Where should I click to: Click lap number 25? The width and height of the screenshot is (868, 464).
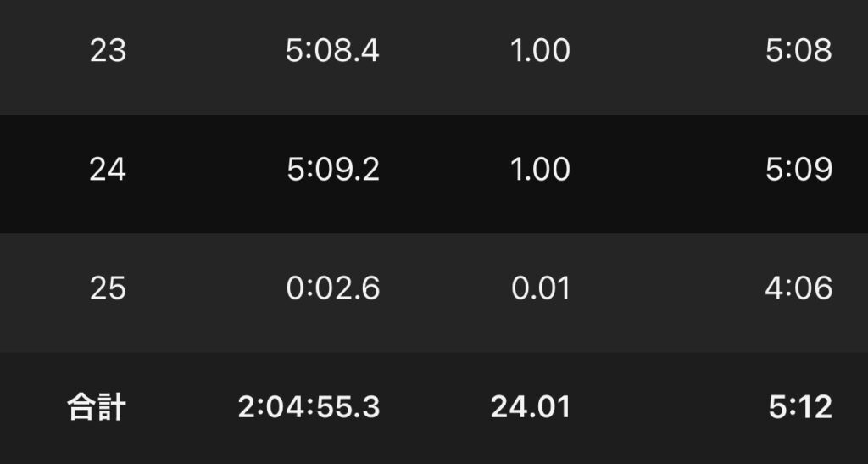click(x=108, y=288)
